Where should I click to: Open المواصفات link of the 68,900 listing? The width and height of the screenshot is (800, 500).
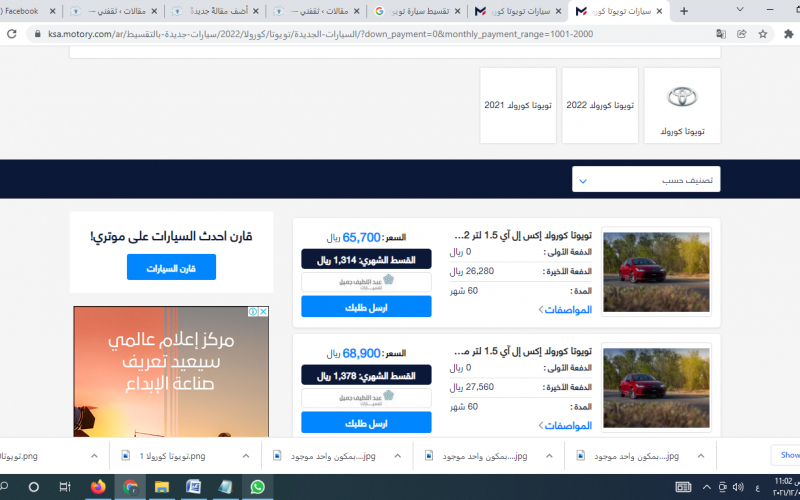pos(565,426)
